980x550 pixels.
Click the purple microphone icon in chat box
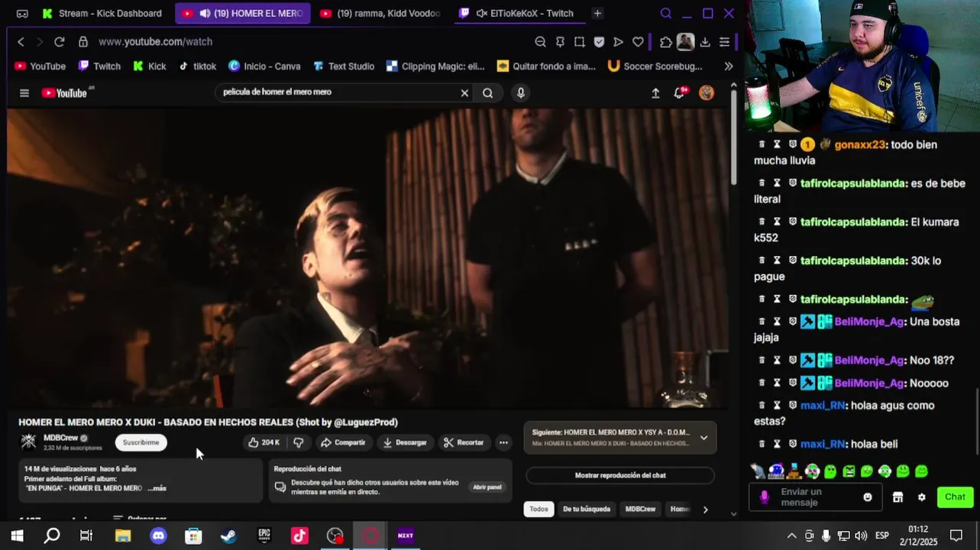tap(765, 497)
